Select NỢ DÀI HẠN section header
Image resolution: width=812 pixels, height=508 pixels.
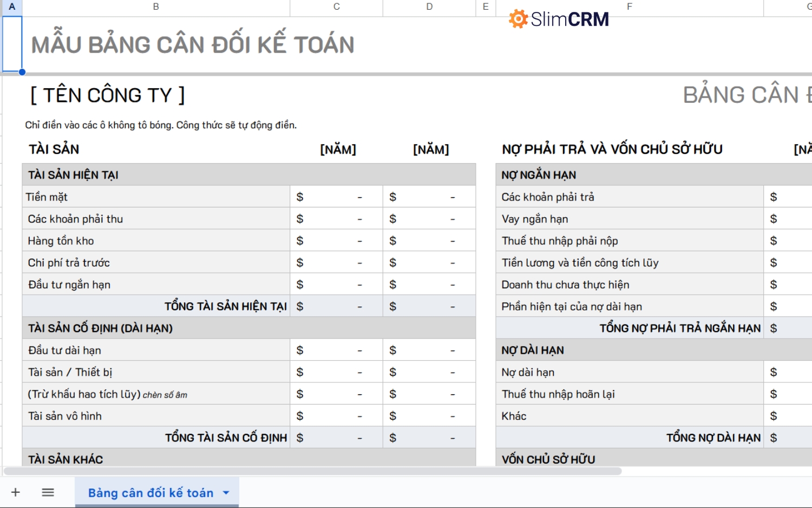tap(654, 350)
